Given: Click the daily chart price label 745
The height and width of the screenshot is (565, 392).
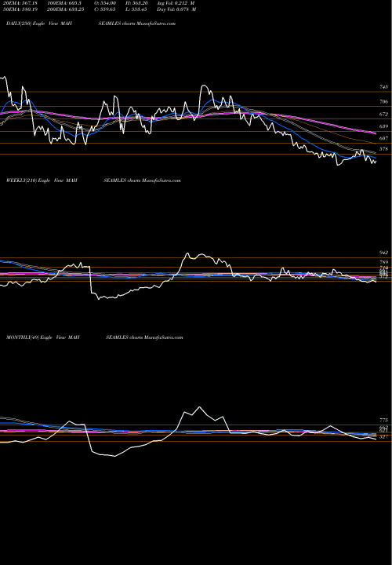Looking at the screenshot, I should tap(383, 87).
